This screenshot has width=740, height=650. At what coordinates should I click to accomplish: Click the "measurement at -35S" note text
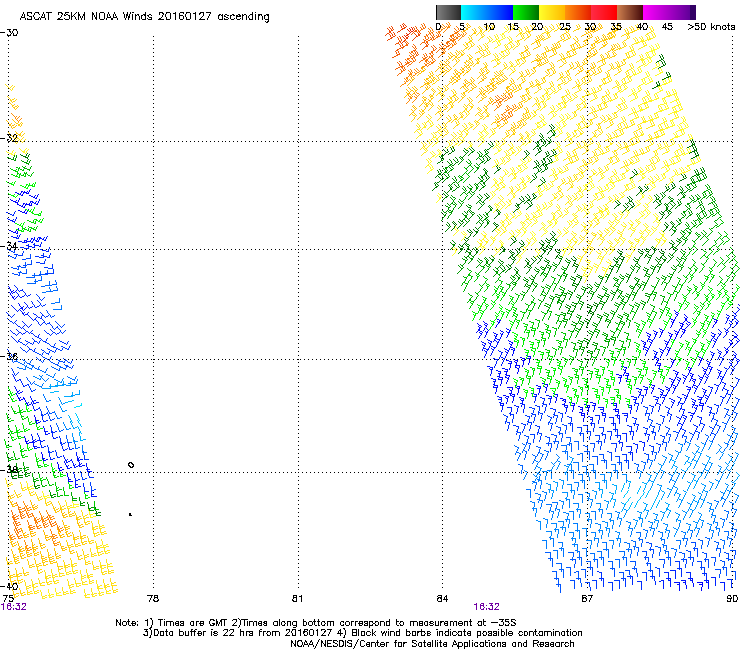point(463,623)
